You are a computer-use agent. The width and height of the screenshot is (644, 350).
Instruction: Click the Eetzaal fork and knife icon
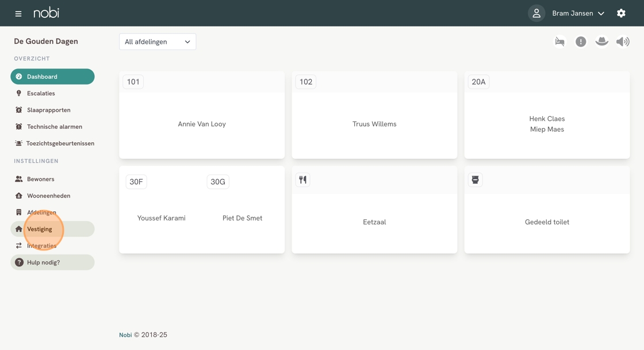pos(302,180)
